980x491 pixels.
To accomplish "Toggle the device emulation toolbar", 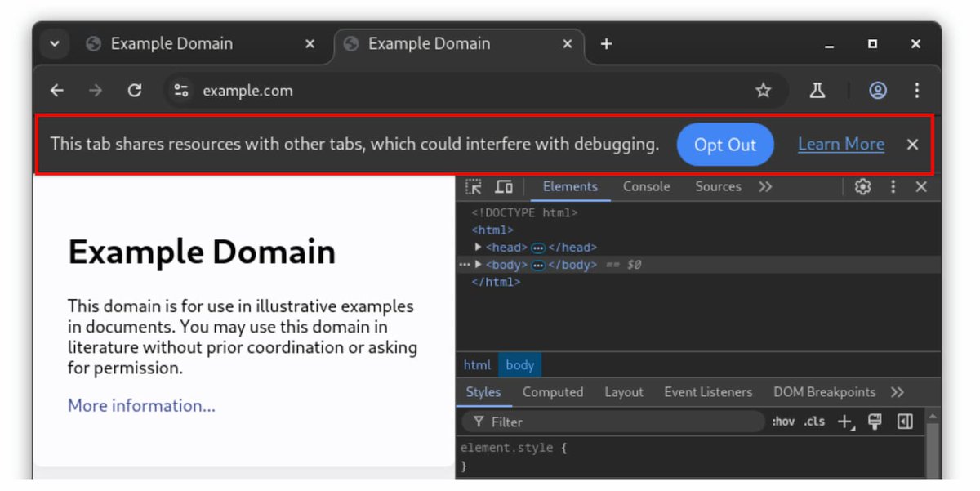I will coord(504,186).
